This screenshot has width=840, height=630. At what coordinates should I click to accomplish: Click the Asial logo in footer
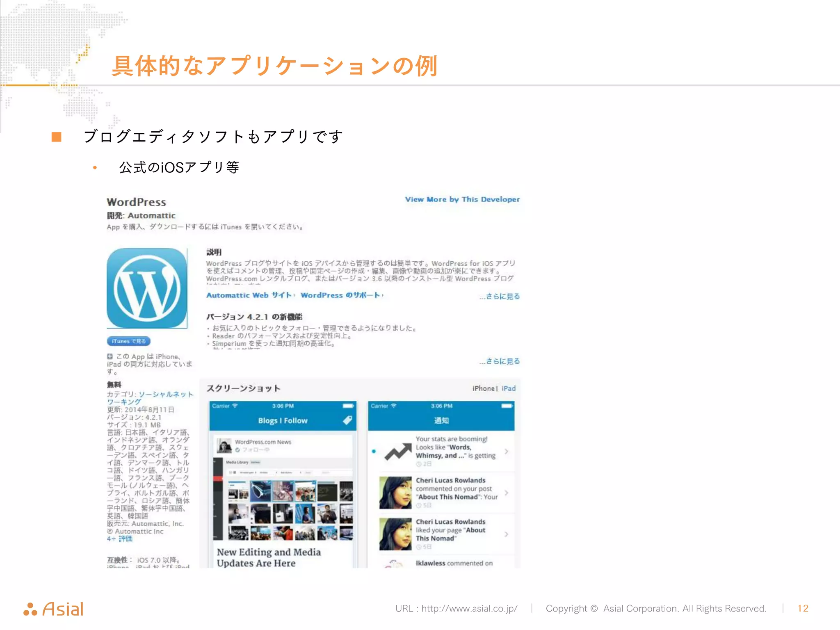coord(54,609)
